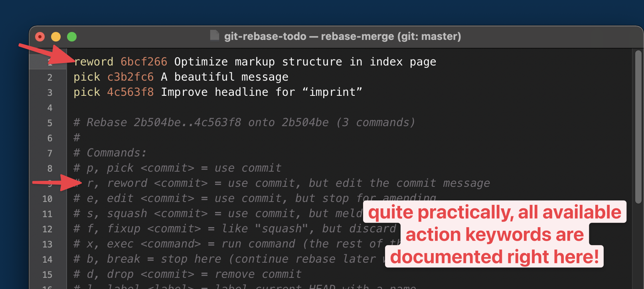Place cursor on 'reword' keyword in line 1
The width and height of the screenshot is (644, 289).
coord(94,62)
